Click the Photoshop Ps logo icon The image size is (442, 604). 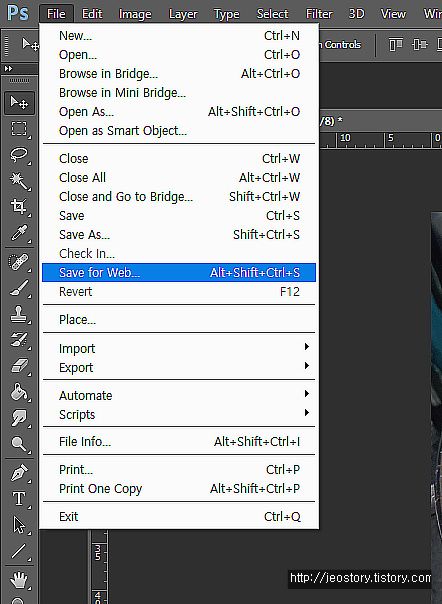pos(18,13)
